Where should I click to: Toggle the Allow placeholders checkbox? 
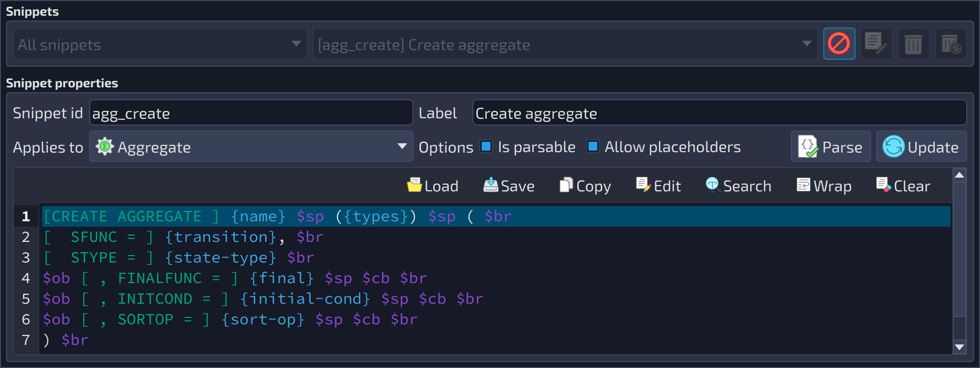tap(593, 147)
